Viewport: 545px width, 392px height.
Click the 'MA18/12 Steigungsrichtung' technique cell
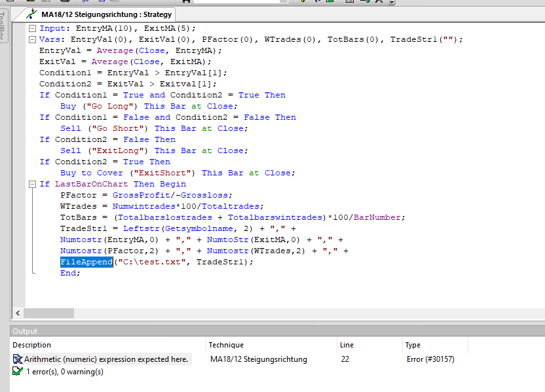pos(259,359)
